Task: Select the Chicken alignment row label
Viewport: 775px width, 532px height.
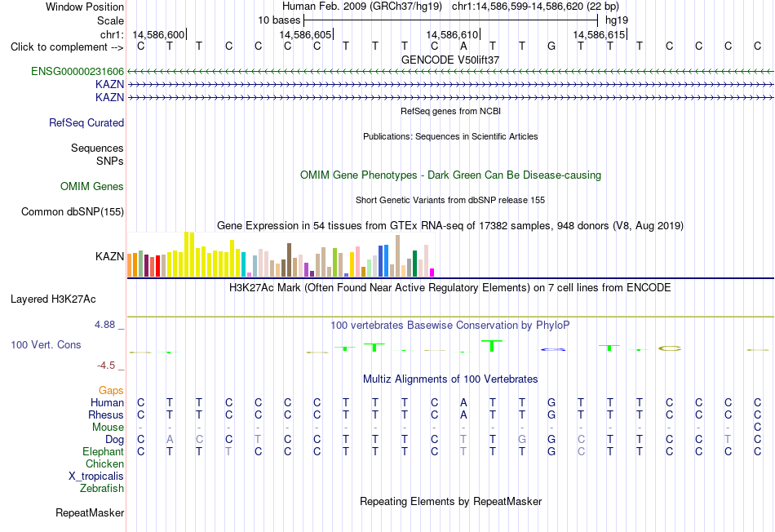Action: click(104, 463)
